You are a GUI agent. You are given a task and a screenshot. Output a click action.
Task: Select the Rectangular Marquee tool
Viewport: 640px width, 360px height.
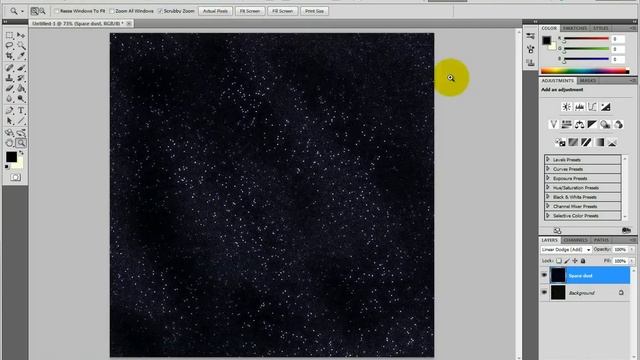coord(9,36)
